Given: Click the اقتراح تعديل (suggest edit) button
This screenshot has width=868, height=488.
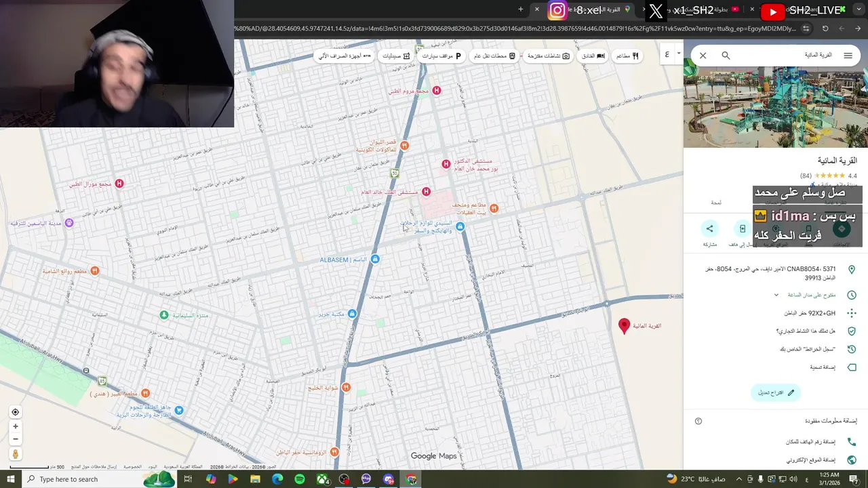Looking at the screenshot, I should tap(776, 392).
